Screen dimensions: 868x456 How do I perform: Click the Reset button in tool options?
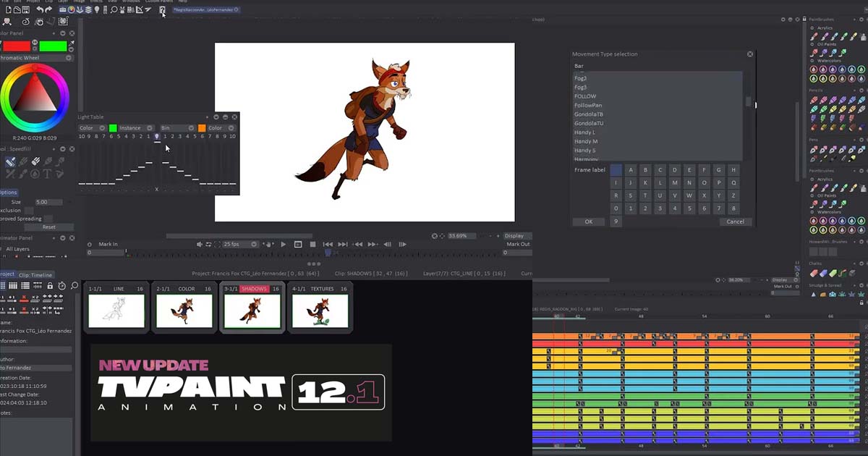coord(48,227)
